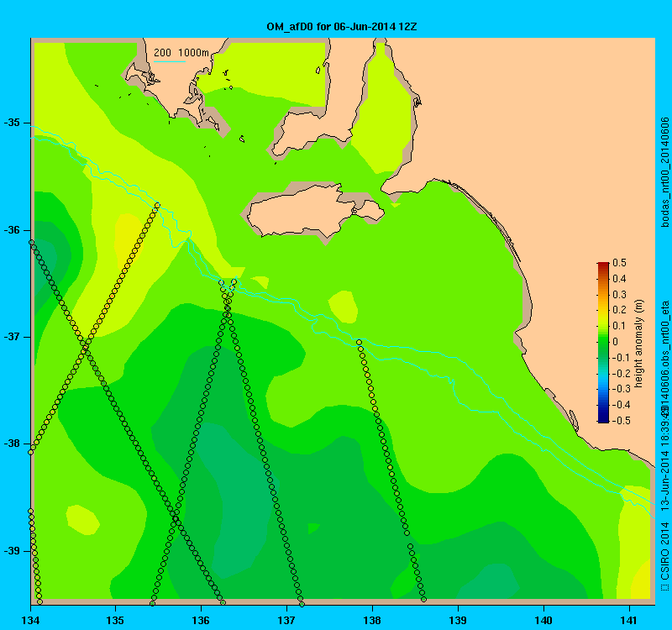672x630 pixels.
Task: Click the '0.3' colorbar tick label
Action: click(619, 295)
